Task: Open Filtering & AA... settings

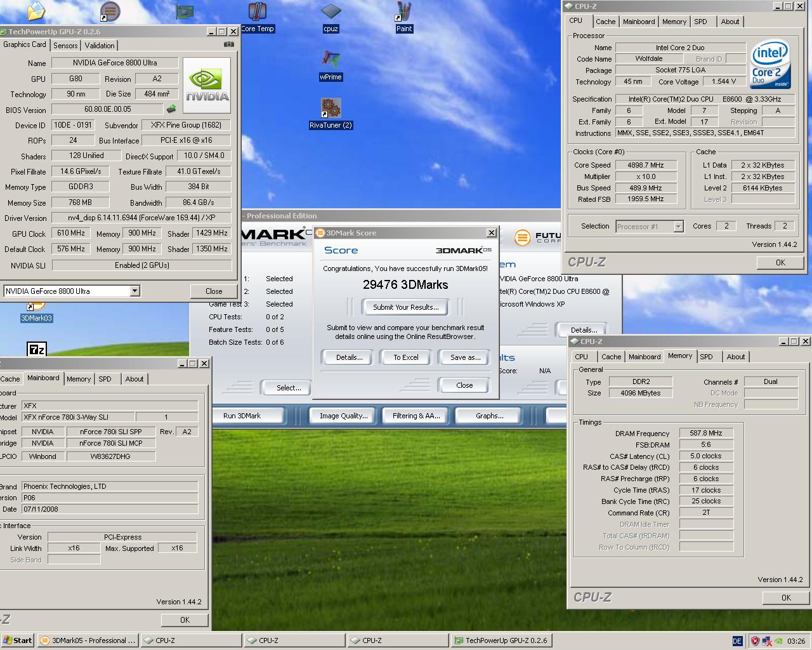Action: [416, 416]
